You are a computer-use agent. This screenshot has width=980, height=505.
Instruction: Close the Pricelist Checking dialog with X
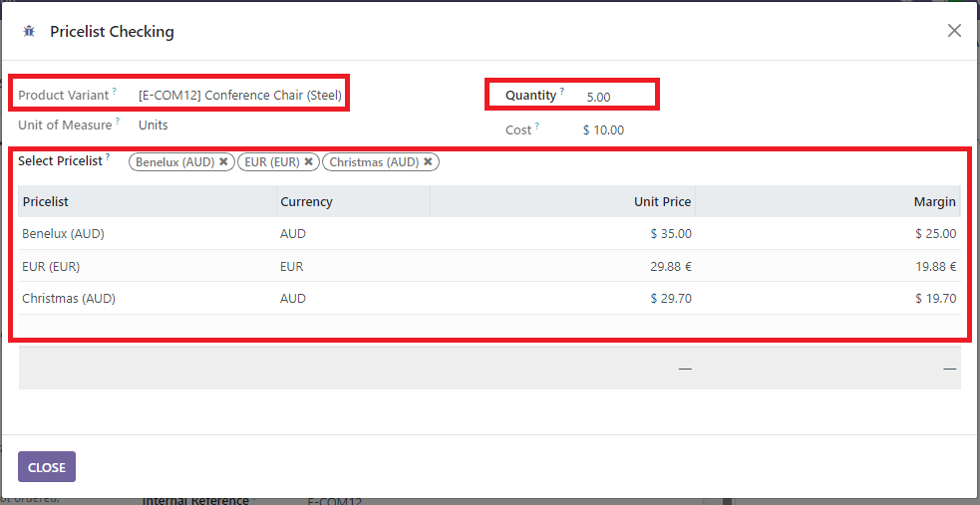pos(954,31)
